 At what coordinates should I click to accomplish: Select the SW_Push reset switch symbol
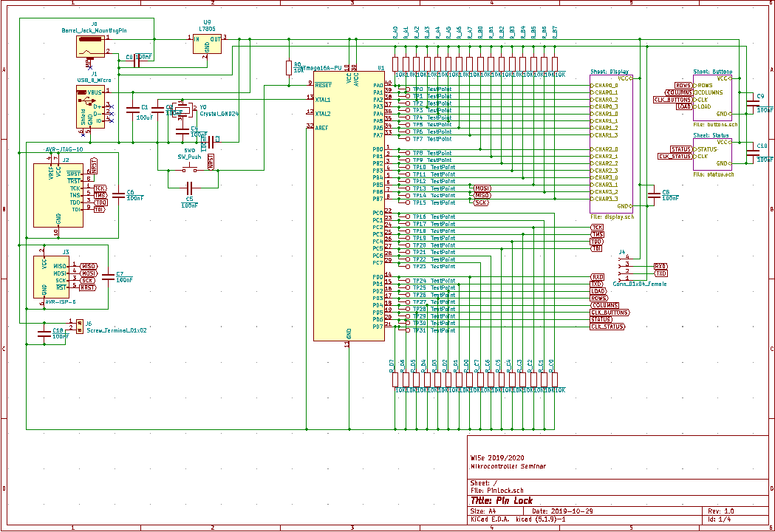(x=189, y=169)
